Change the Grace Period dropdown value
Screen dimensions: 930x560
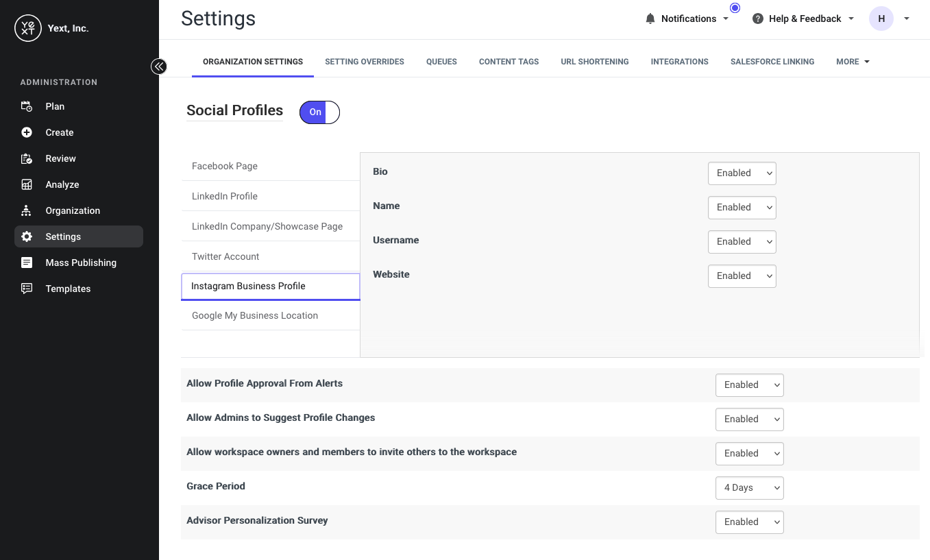click(x=749, y=488)
